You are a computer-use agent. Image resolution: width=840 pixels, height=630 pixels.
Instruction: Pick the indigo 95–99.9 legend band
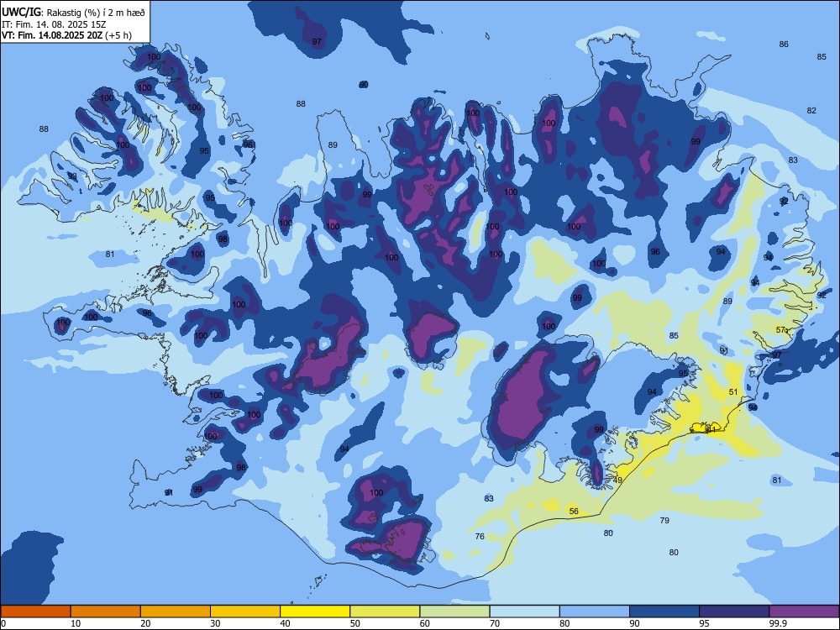pyautogui.click(x=734, y=612)
